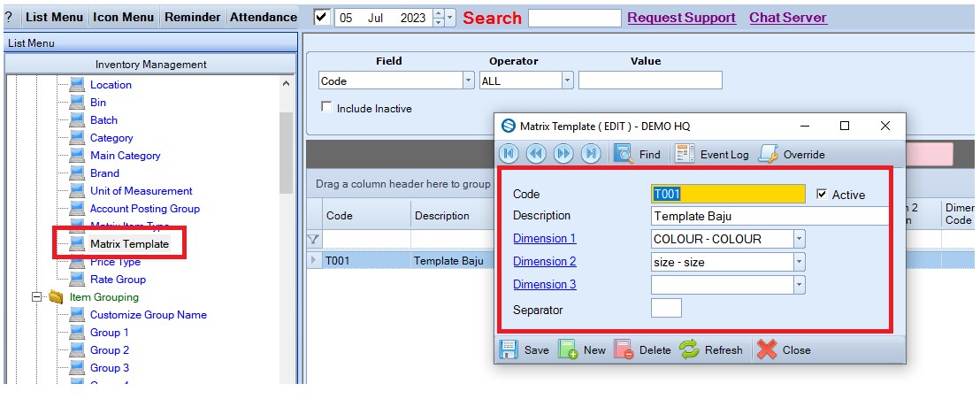Open the empty Dimension 3 dropdown
The height and width of the screenshot is (399, 980).
[799, 285]
